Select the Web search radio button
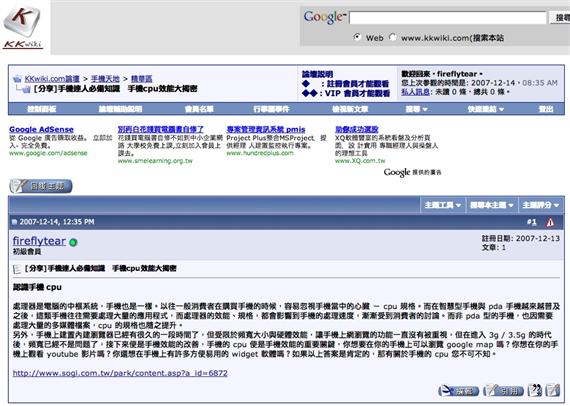 coord(357,37)
